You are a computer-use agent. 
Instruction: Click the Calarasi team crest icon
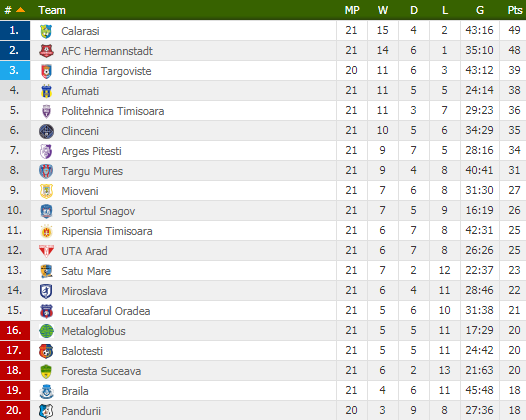coord(46,31)
